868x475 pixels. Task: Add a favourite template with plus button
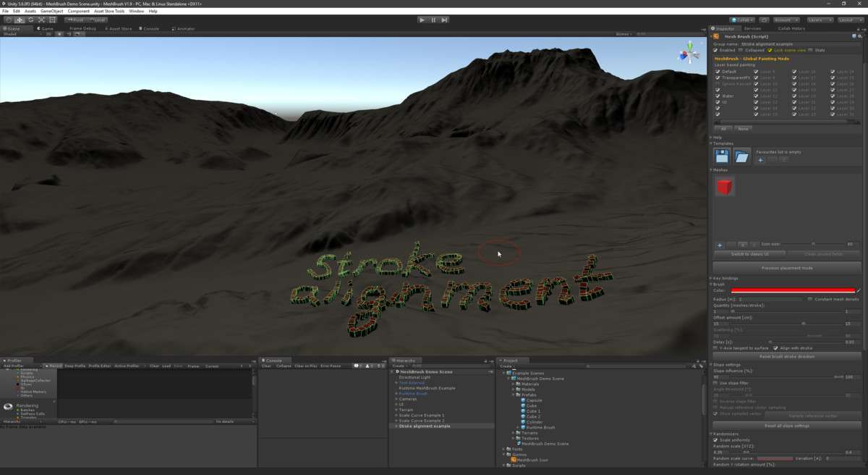(x=761, y=160)
